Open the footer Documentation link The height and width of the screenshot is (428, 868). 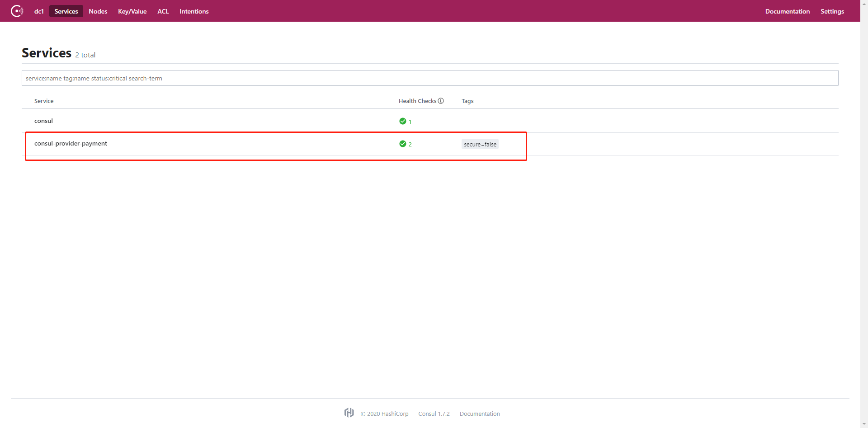click(x=480, y=414)
